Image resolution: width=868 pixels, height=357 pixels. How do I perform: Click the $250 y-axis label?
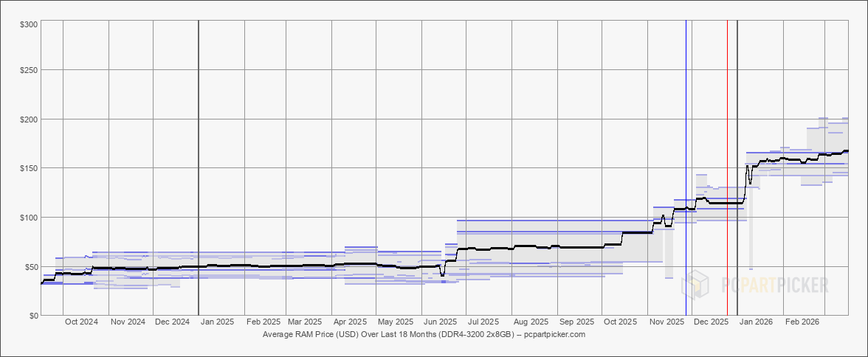click(x=30, y=70)
